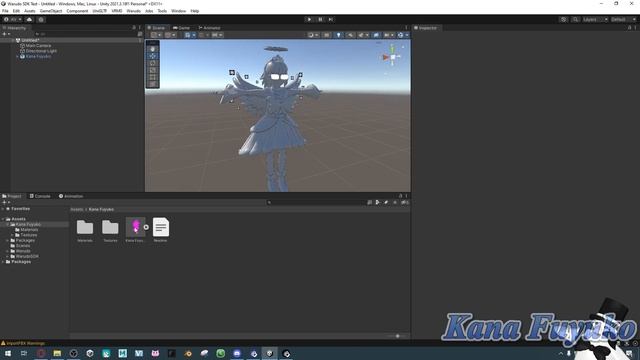Select the Transform tool in Scene toolbar
Screen dimensions: 640x360
153,84
